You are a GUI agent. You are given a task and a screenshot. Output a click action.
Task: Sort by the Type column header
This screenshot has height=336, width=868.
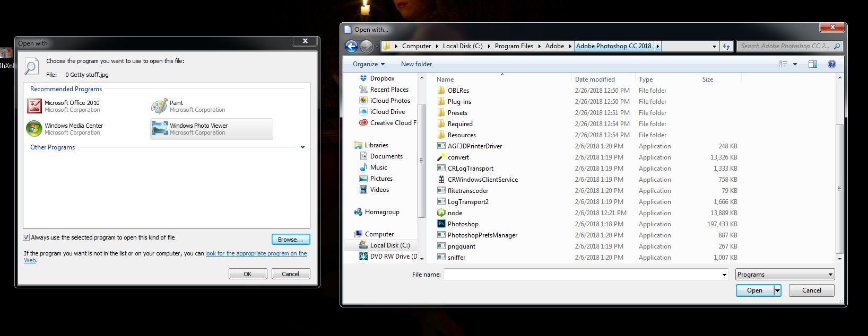pyautogui.click(x=667, y=79)
